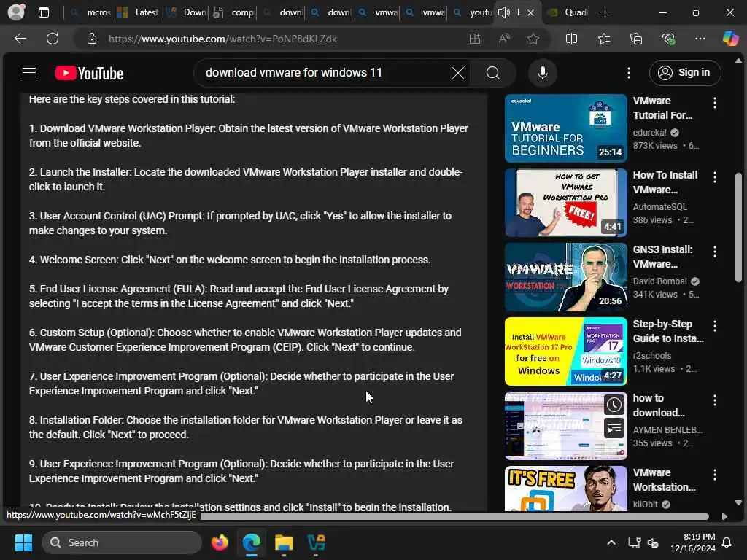Viewport: 747px width, 560px height.
Task: Open options menu for Step-by-Step Guide video
Action: (715, 325)
